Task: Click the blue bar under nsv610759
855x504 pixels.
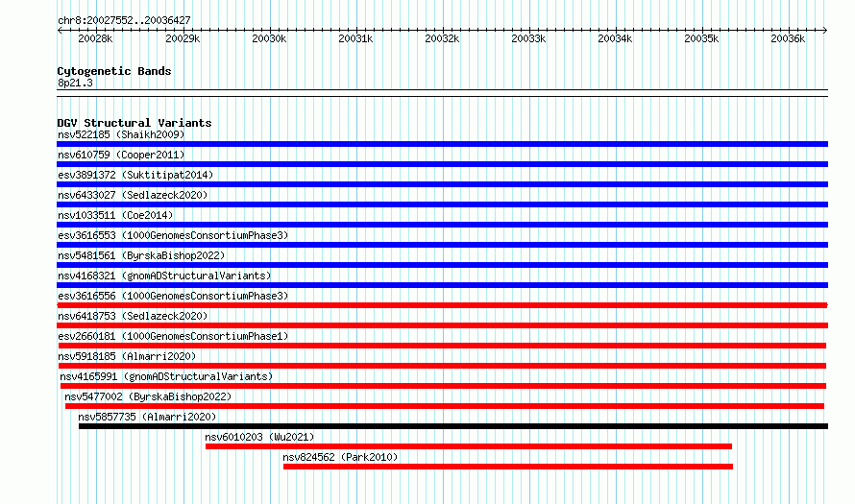Action: (x=442, y=164)
